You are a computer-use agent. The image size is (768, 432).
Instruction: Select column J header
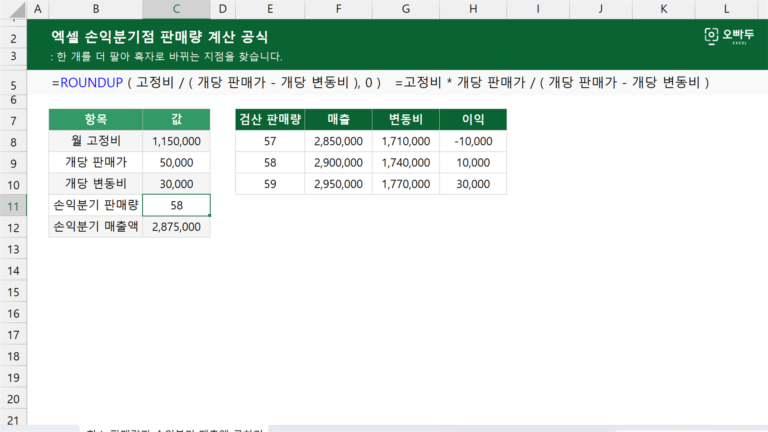600,9
